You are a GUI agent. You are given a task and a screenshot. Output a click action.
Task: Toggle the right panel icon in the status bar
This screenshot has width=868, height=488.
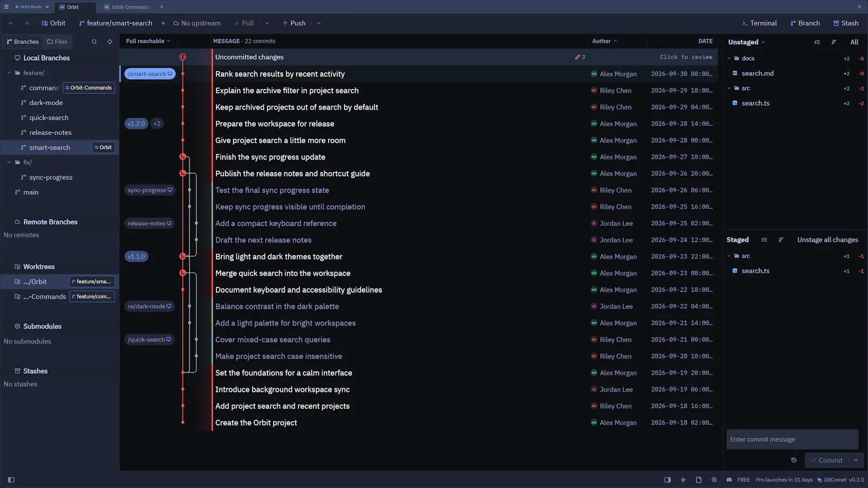(667, 480)
